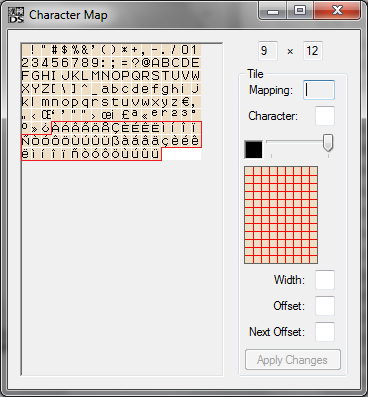Focus the tile Width field
The height and width of the screenshot is (397, 368).
pyautogui.click(x=325, y=280)
